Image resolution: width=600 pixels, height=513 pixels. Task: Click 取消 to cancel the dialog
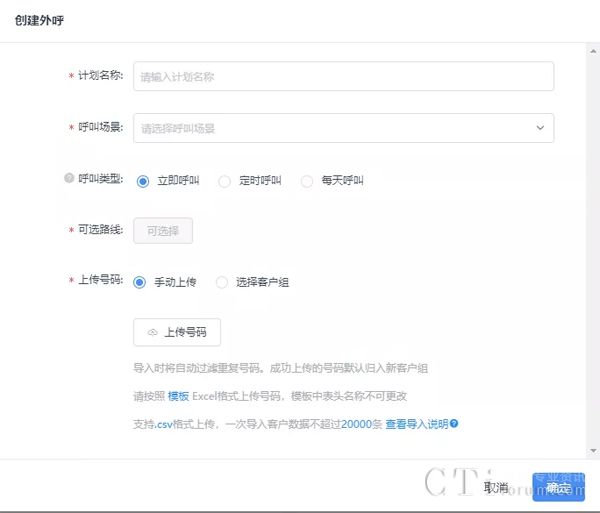tap(496, 487)
